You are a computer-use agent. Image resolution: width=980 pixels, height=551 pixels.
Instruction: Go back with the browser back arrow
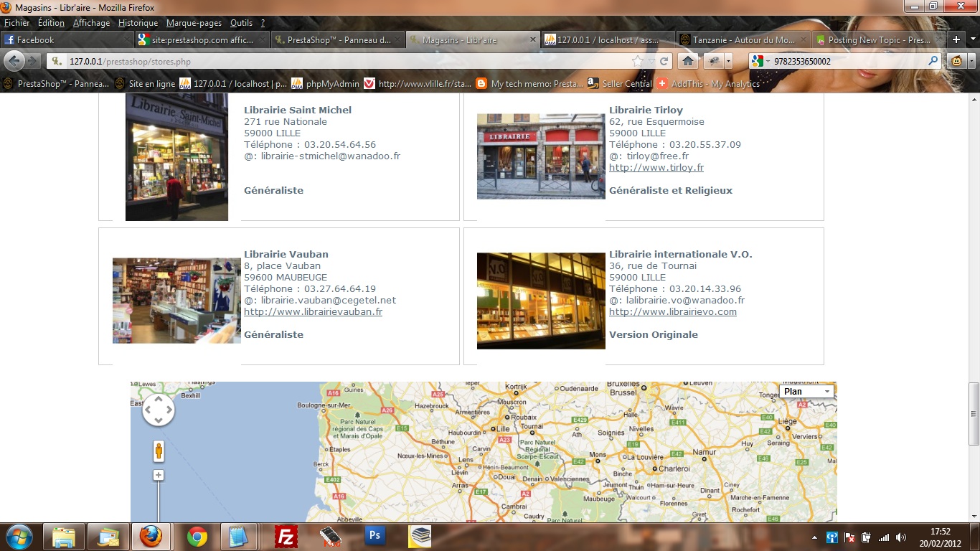point(14,61)
